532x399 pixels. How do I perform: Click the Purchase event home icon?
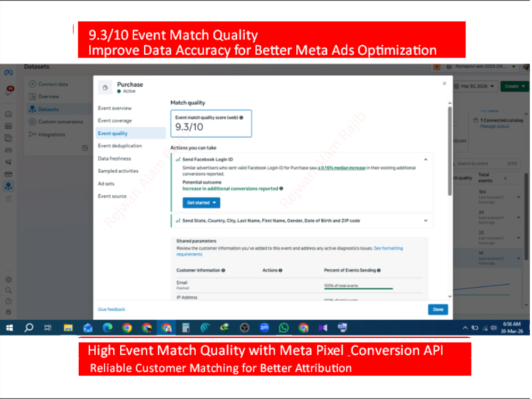point(105,87)
